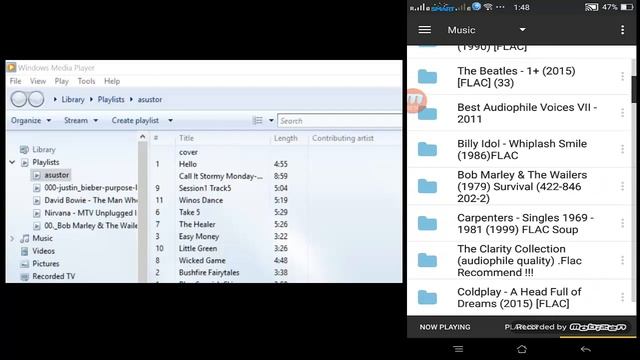Click asustor in the breadcrumb path
640x360 pixels.
click(150, 100)
